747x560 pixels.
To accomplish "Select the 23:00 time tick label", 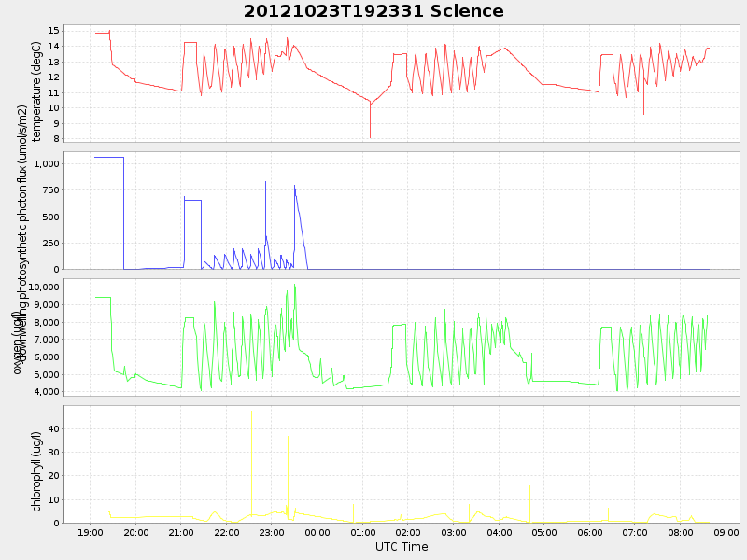I will point(272,532).
